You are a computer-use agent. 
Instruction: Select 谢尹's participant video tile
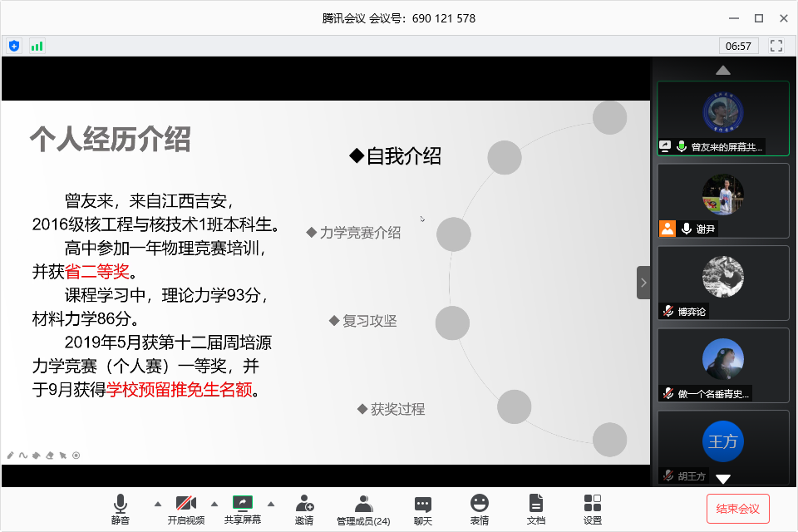722,200
